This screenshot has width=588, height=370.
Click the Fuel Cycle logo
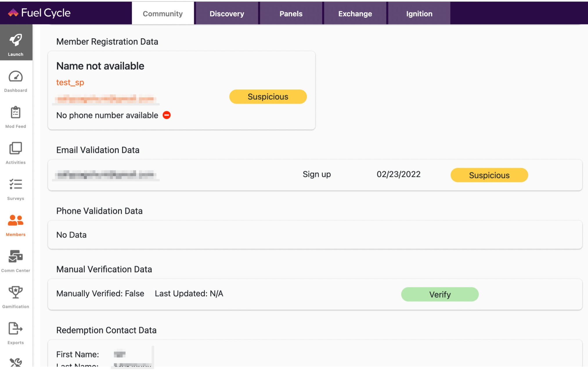click(x=39, y=13)
